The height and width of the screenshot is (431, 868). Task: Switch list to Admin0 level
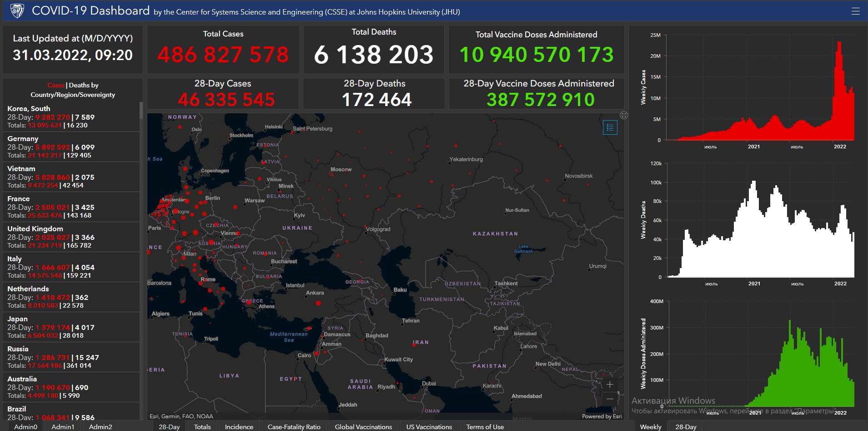point(25,426)
